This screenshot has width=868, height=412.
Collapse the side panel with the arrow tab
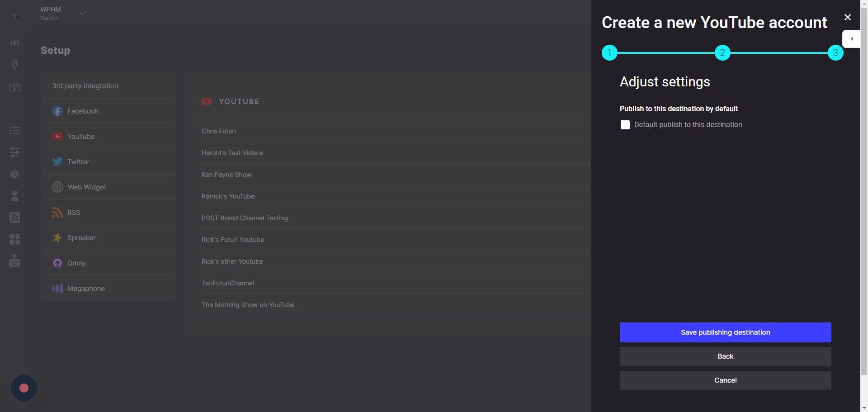851,39
